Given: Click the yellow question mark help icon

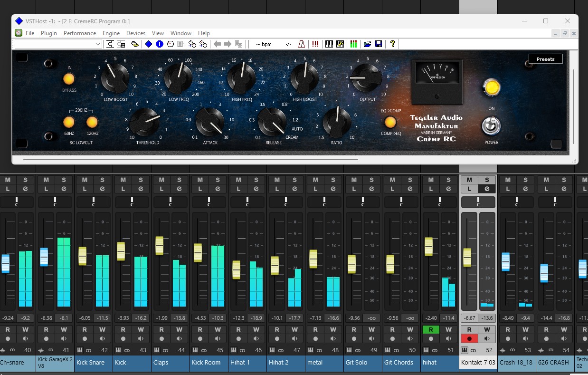Looking at the screenshot, I should pyautogui.click(x=393, y=44).
